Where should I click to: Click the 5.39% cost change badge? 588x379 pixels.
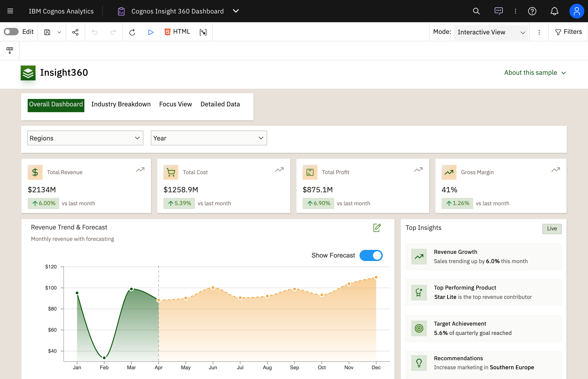(x=179, y=203)
